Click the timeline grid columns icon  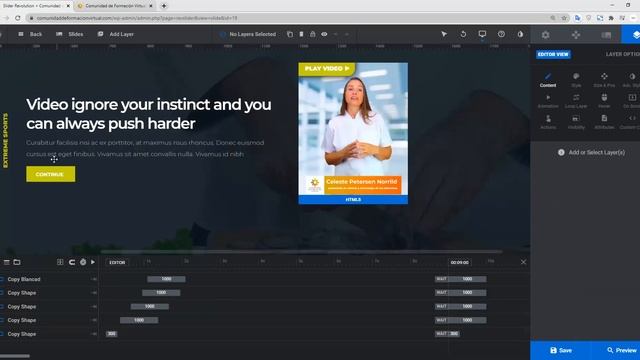(x=60, y=262)
